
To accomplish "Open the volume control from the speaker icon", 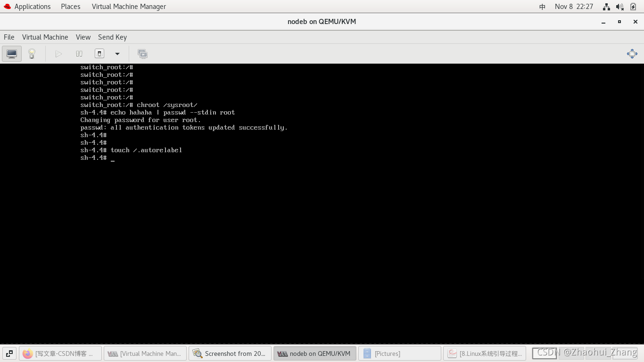I will click(x=619, y=7).
